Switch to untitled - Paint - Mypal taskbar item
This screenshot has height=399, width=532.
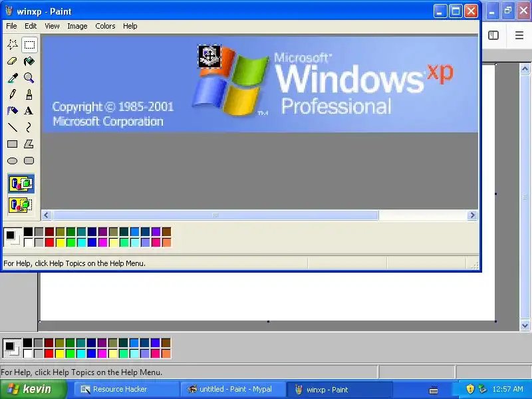tap(232, 389)
